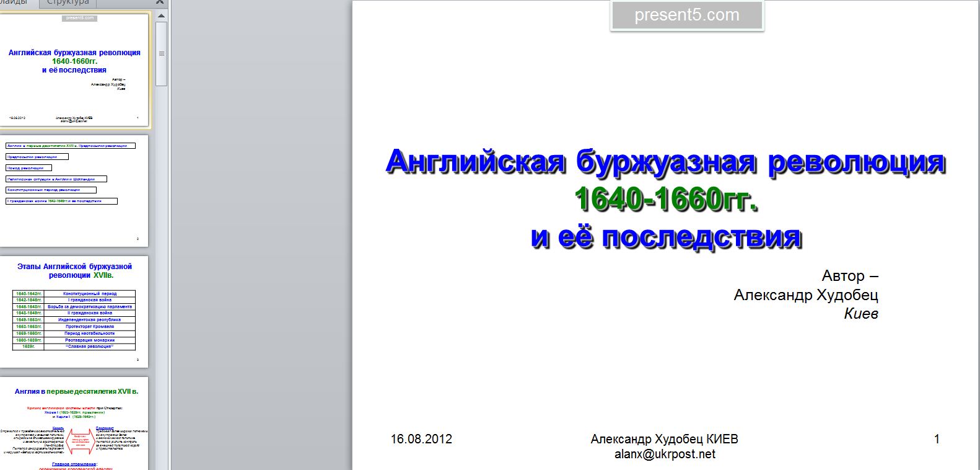
Task: Click the slide panel scroll-up arrow
Action: point(162,16)
